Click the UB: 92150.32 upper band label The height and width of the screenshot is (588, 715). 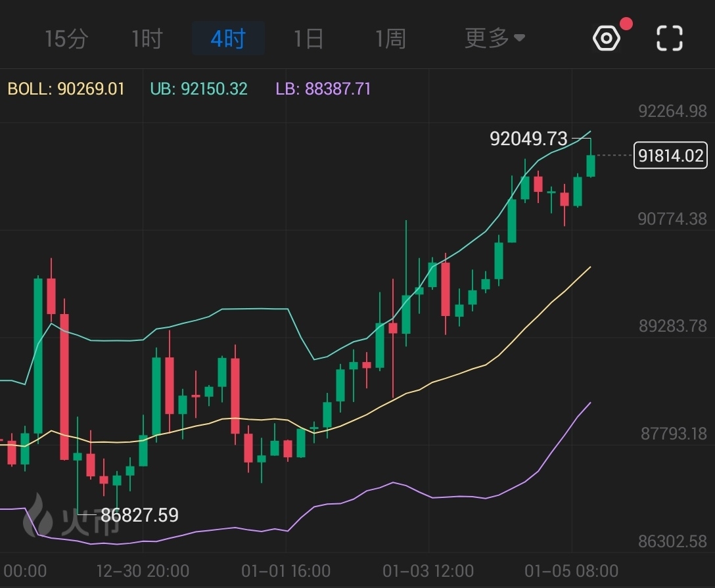[198, 89]
